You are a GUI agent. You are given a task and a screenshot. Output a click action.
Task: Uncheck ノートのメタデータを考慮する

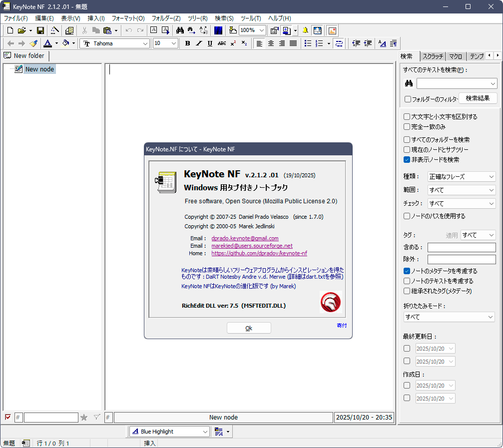[407, 271]
